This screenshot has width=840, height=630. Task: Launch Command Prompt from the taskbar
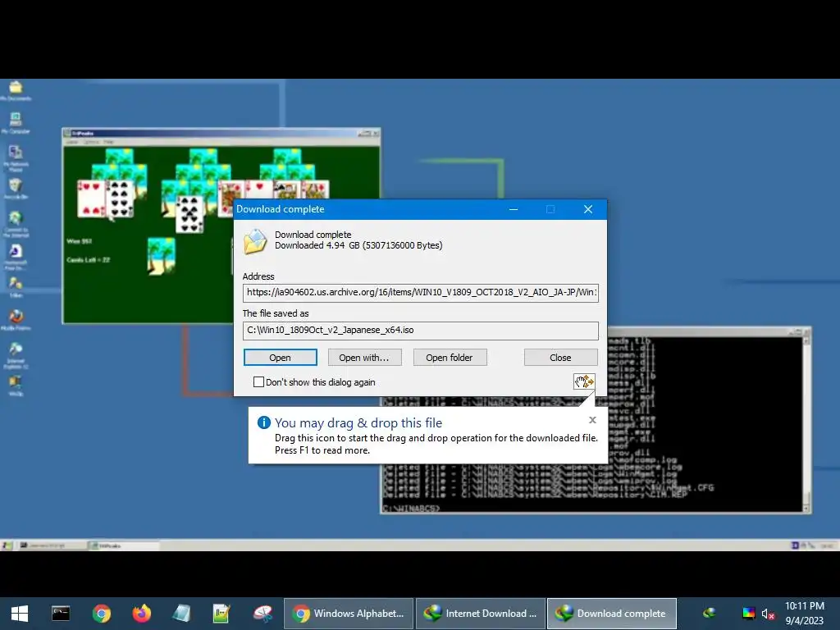tap(61, 614)
